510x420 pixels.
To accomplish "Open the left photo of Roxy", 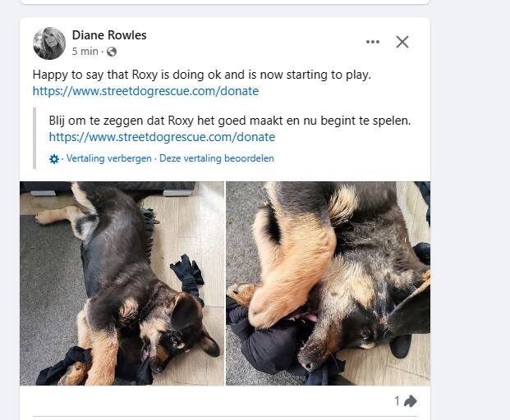I will 122,283.
